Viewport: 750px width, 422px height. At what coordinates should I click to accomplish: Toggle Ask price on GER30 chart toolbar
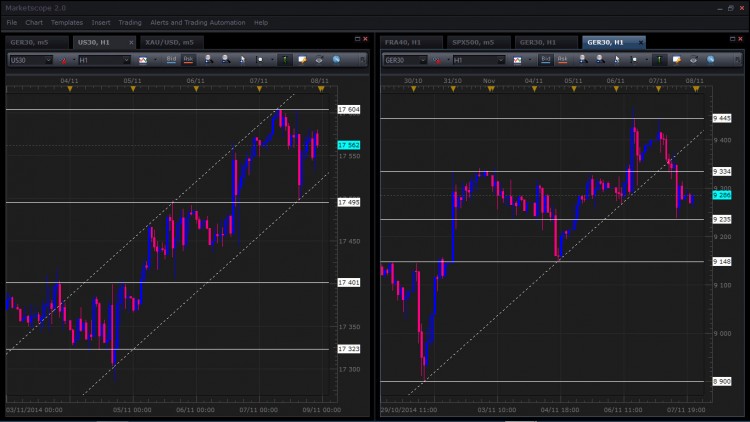pyautogui.click(x=562, y=60)
